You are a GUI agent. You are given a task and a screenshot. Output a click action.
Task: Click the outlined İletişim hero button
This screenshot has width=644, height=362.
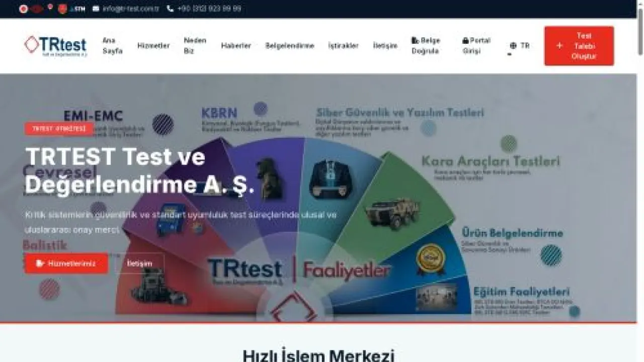click(x=140, y=263)
